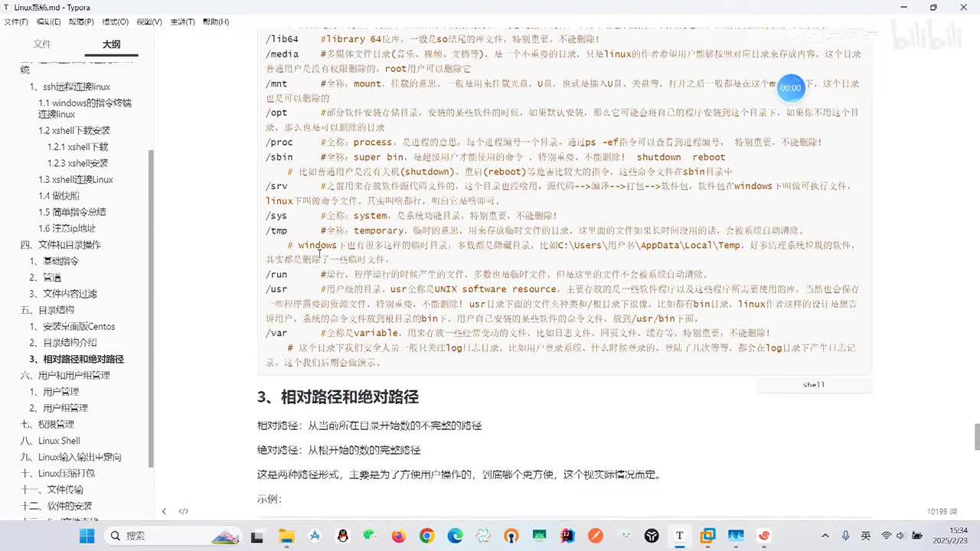Screen dimensions: 980x551
Task: Click the document vertical scrollbar thumb
Action: 977,437
